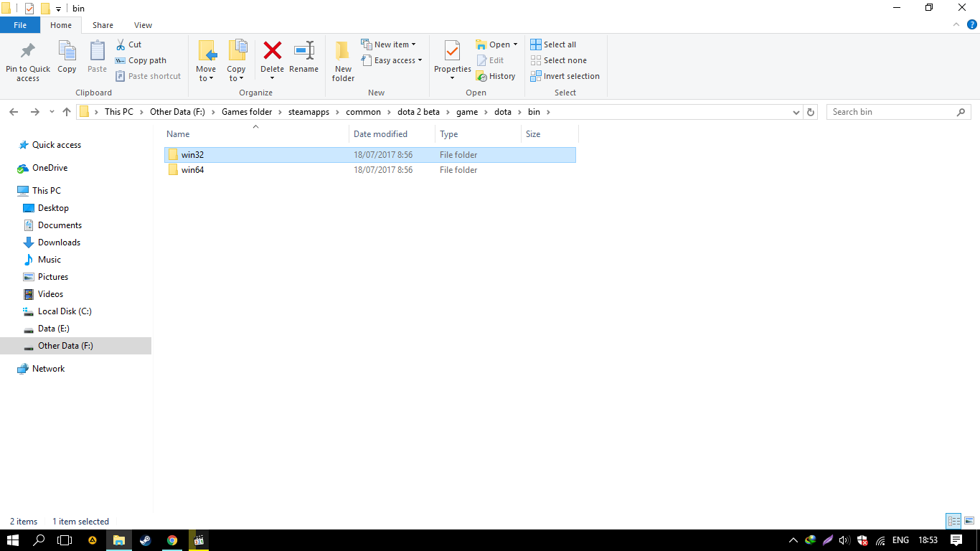Click the red Delete icon
Image resolution: width=980 pixels, height=551 pixels.
272,51
